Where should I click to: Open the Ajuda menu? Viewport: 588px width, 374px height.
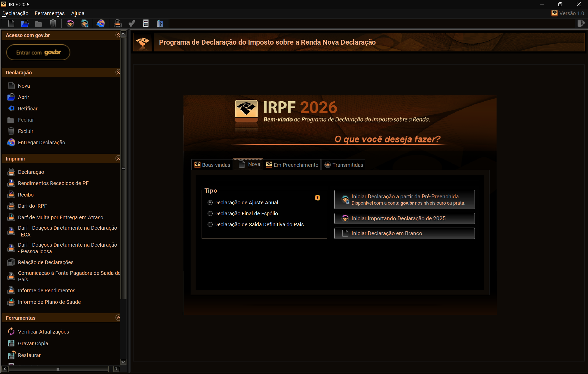point(78,13)
